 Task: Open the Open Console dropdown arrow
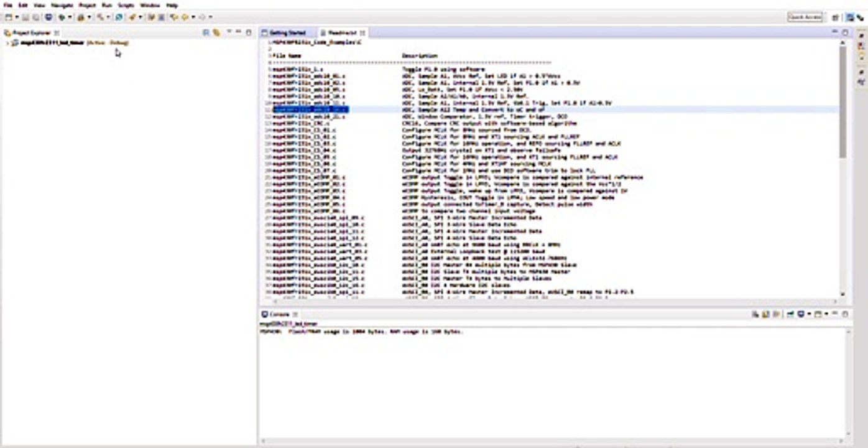click(826, 314)
